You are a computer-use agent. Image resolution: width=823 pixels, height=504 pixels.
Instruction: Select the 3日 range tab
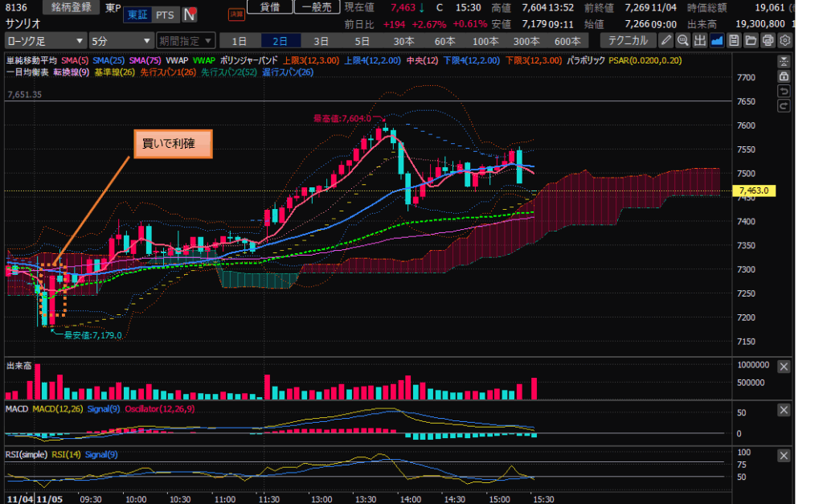point(321,40)
